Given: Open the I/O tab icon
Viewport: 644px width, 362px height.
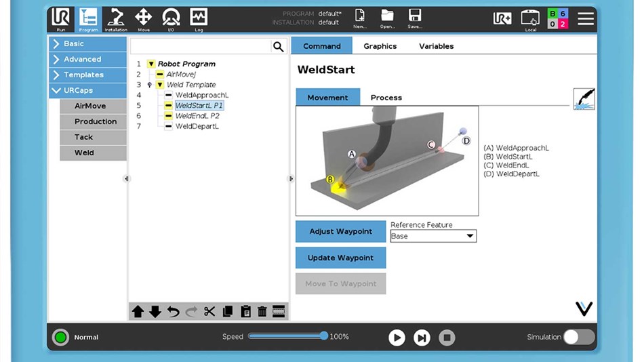Looking at the screenshot, I should point(171,19).
